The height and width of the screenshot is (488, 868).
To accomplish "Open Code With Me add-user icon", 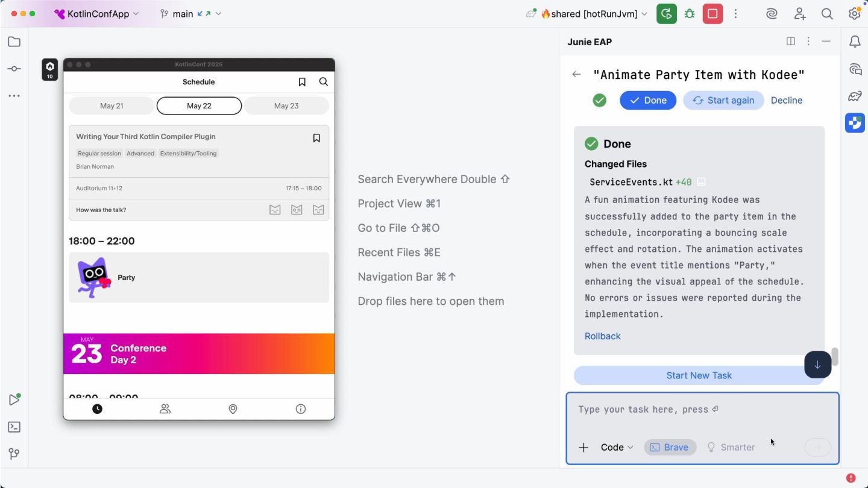I will point(800,14).
